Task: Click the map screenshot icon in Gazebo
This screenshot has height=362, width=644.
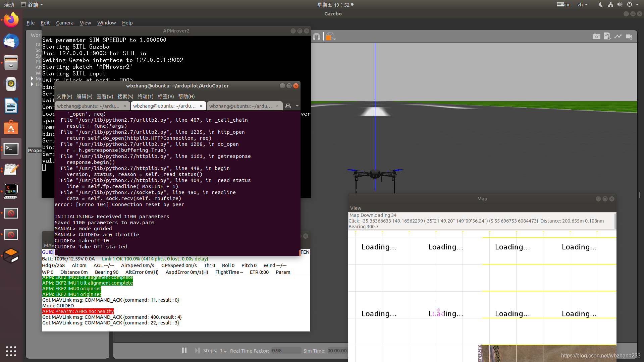Action: click(x=596, y=36)
